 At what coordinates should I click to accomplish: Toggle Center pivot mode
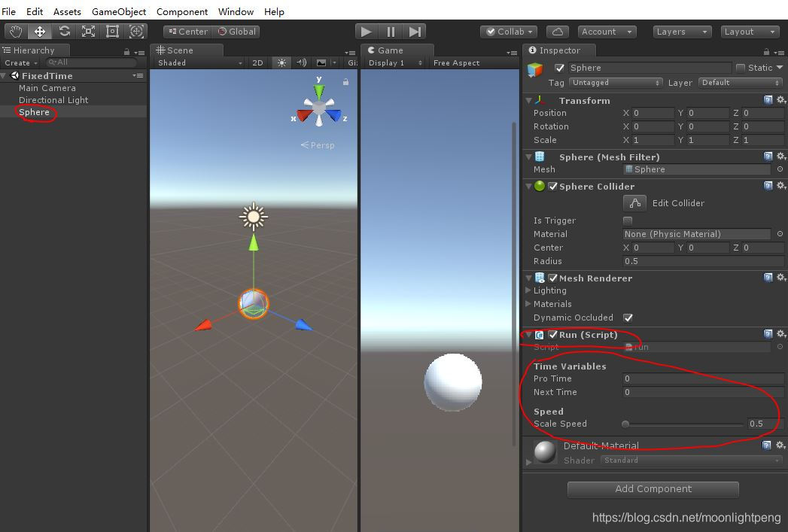click(x=188, y=32)
